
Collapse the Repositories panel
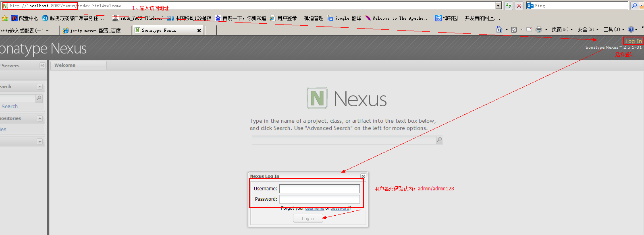click(x=39, y=118)
